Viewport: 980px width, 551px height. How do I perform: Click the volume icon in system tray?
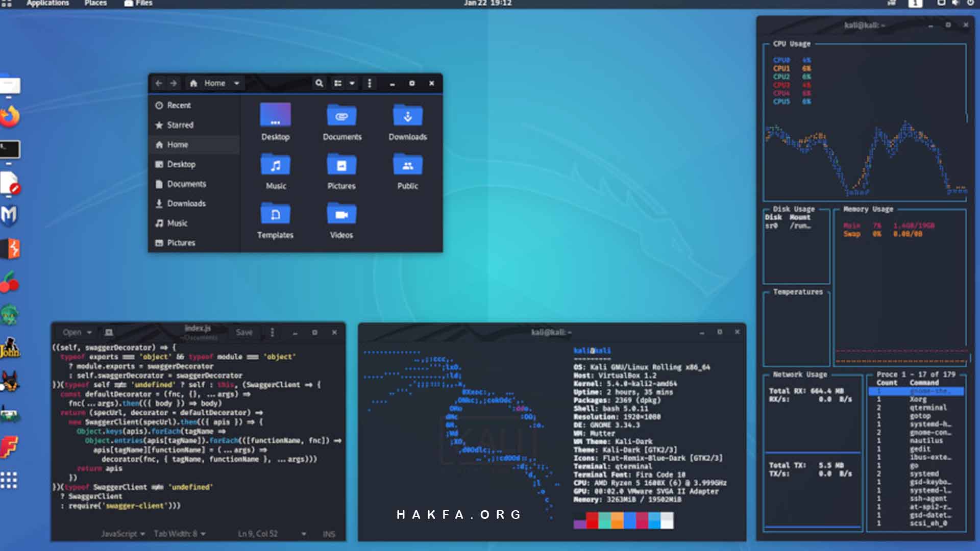[x=955, y=3]
